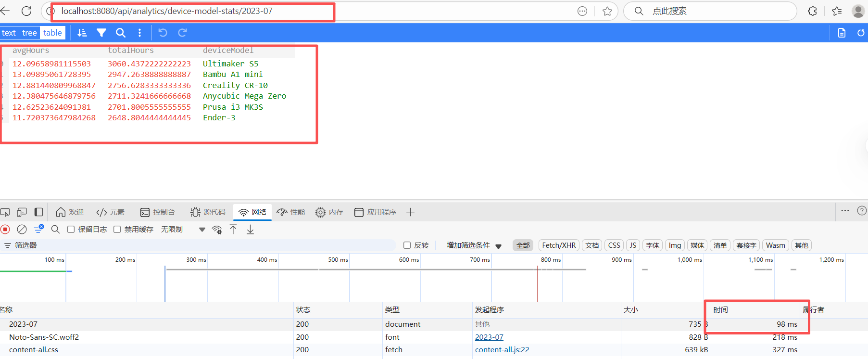Filter requests by 全部

523,245
